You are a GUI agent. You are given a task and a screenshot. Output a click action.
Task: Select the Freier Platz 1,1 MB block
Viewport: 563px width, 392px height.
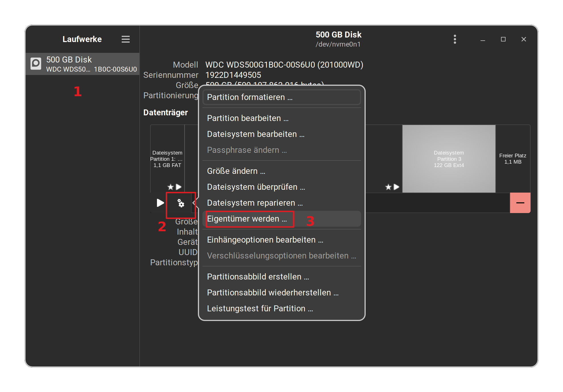pyautogui.click(x=513, y=159)
